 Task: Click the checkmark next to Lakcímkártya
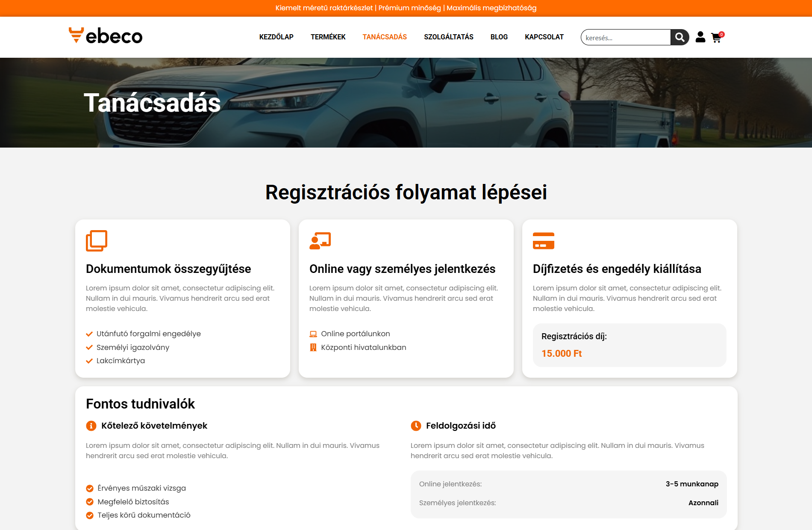89,361
